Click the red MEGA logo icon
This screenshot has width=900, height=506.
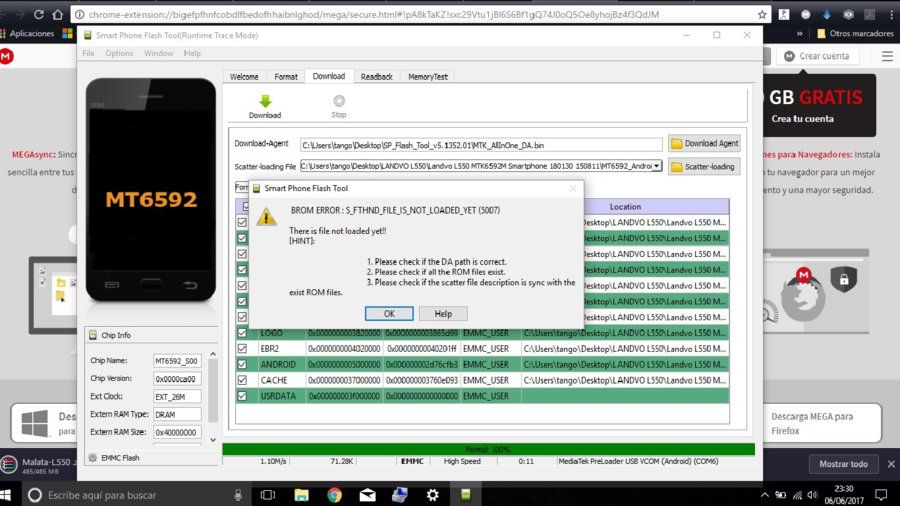(x=6, y=56)
